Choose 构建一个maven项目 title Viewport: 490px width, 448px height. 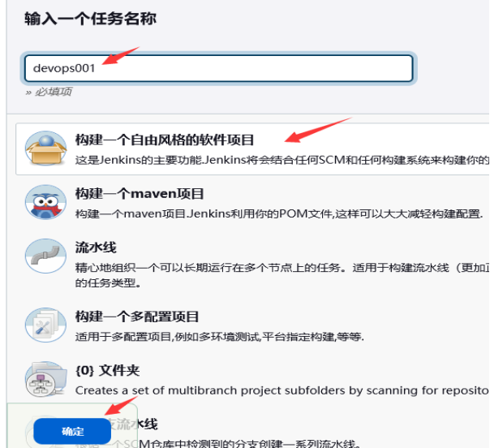click(140, 193)
